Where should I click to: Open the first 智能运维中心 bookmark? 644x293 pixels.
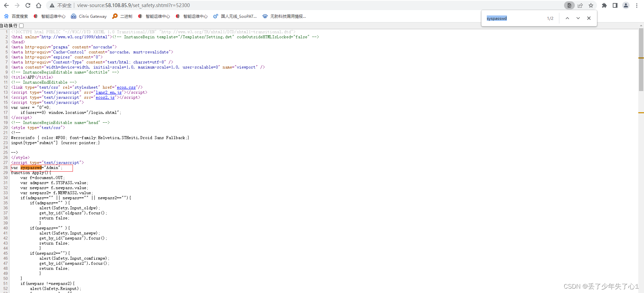point(49,16)
